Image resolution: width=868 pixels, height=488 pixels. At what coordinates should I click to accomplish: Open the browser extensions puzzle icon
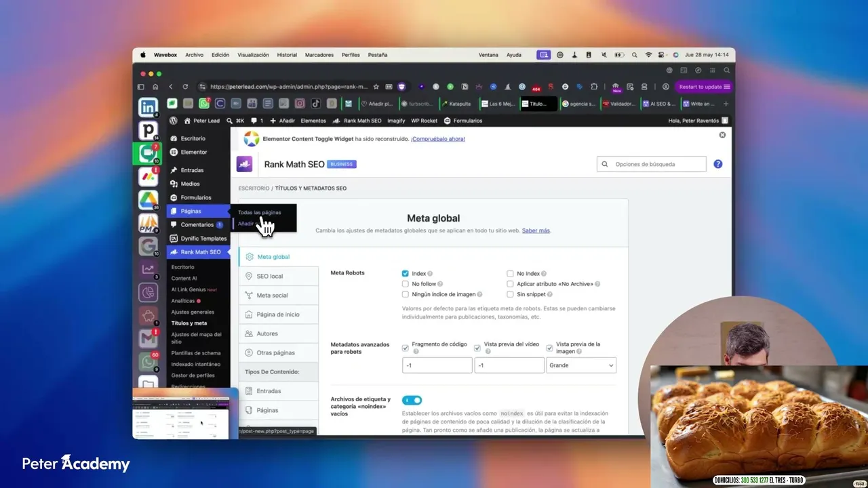[594, 87]
